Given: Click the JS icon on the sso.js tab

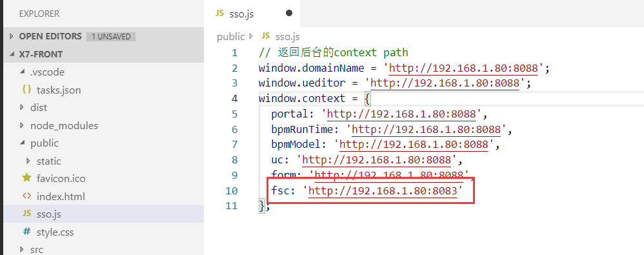Looking at the screenshot, I should 220,14.
